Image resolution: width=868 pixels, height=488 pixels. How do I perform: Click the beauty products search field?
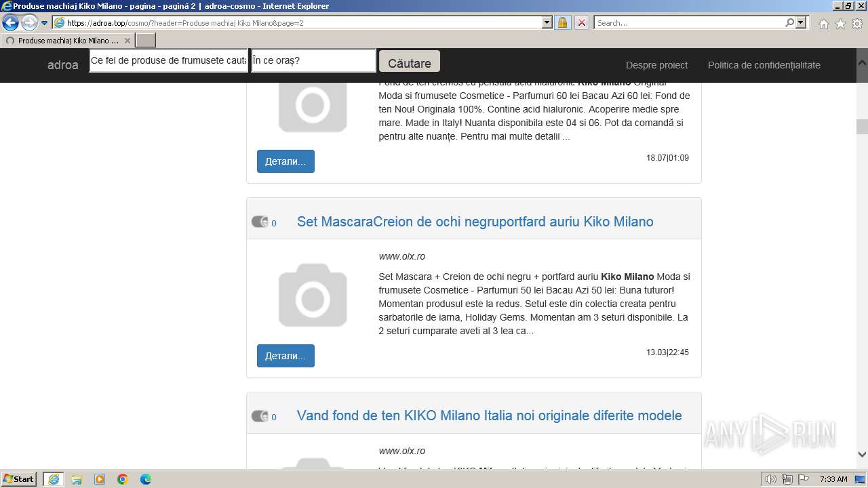[x=170, y=60]
